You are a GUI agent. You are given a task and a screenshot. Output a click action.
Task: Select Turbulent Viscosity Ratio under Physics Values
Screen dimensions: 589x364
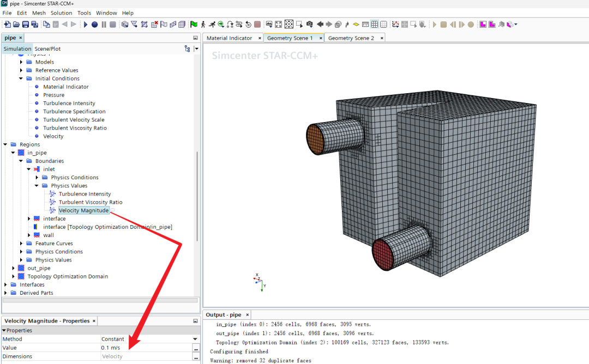point(91,202)
